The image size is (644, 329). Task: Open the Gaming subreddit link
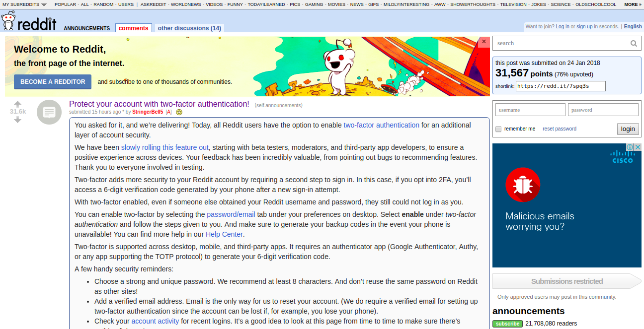click(314, 4)
